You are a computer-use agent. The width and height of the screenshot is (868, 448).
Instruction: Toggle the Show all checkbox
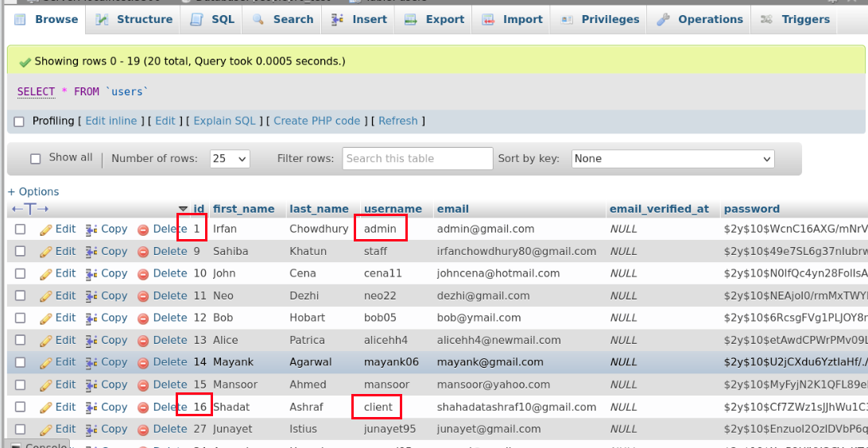36,159
